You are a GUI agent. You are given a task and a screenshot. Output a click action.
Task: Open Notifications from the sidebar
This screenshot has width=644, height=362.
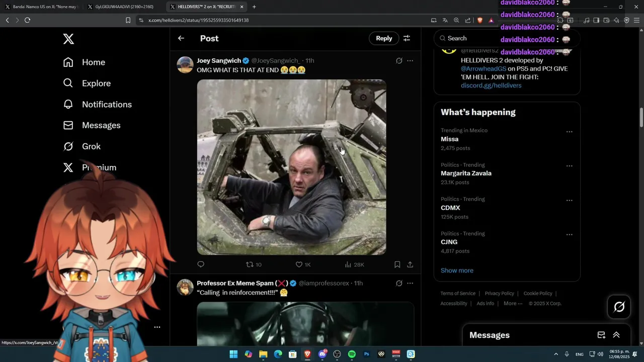(x=97, y=105)
